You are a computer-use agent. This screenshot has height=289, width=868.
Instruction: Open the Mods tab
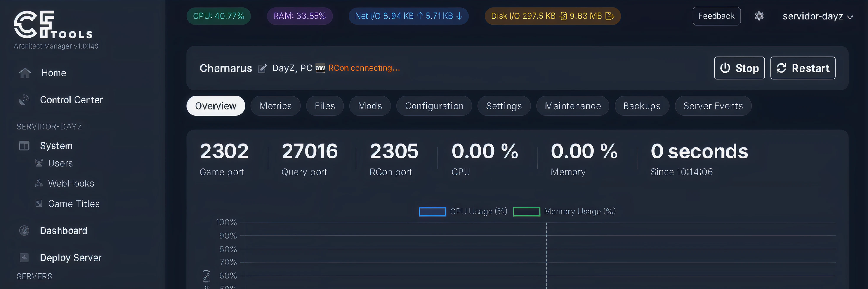[370, 106]
